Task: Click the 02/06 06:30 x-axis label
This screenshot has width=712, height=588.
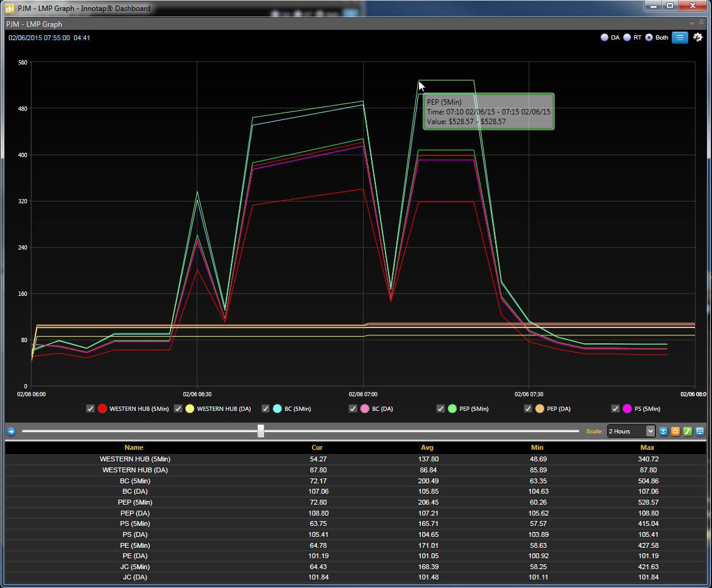Action: (197, 394)
